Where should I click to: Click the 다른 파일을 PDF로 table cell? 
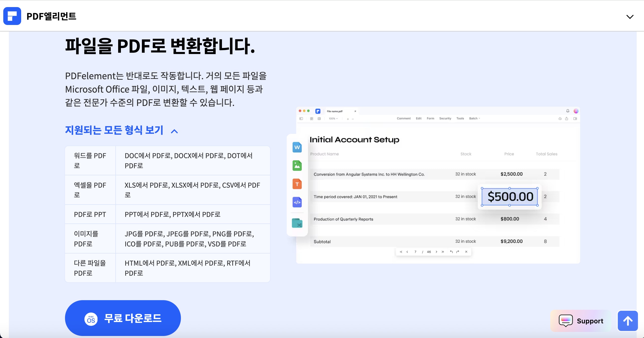coord(90,268)
